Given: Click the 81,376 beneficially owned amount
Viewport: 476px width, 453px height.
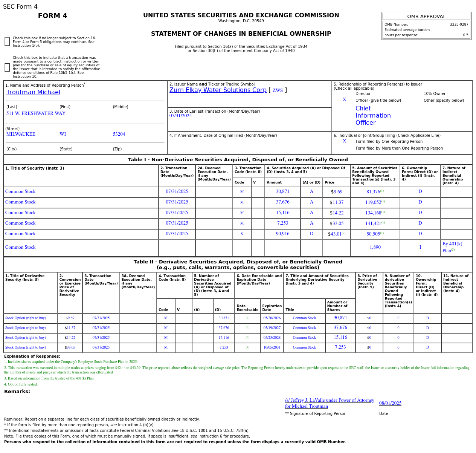Looking at the screenshot, I should point(373,192).
